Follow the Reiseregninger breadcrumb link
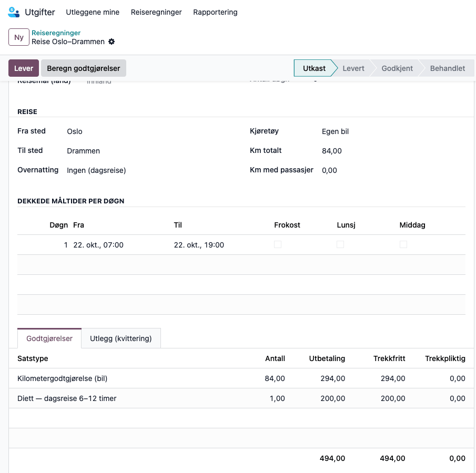This screenshot has height=473, width=476. pos(56,33)
